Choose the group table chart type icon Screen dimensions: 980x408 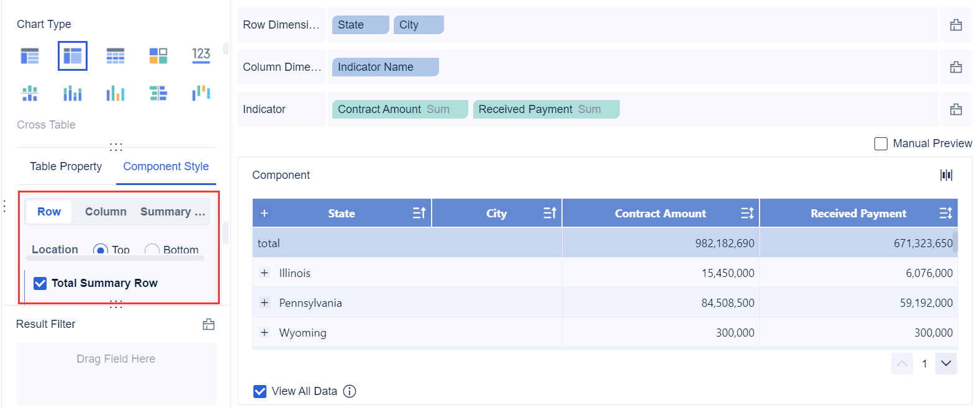click(x=30, y=56)
